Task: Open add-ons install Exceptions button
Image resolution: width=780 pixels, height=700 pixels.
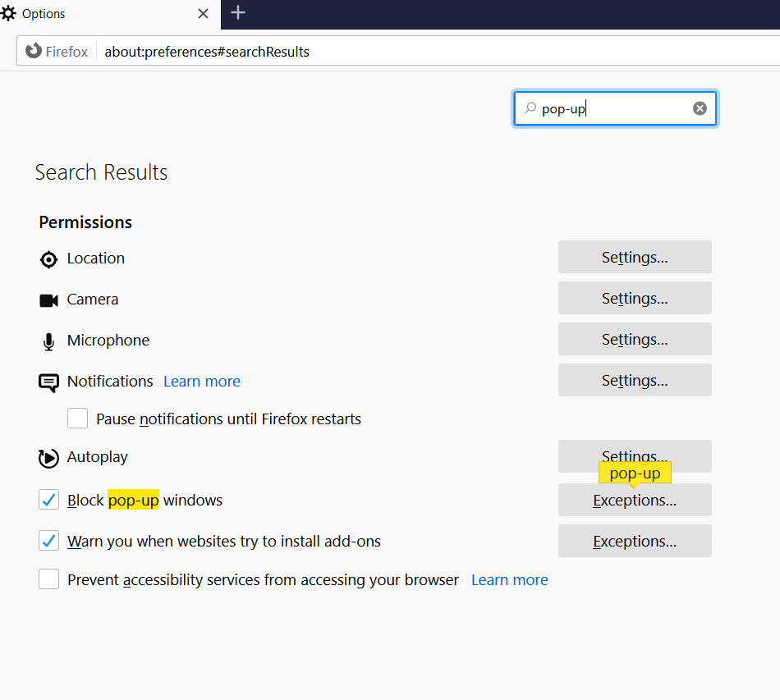Action: [635, 541]
